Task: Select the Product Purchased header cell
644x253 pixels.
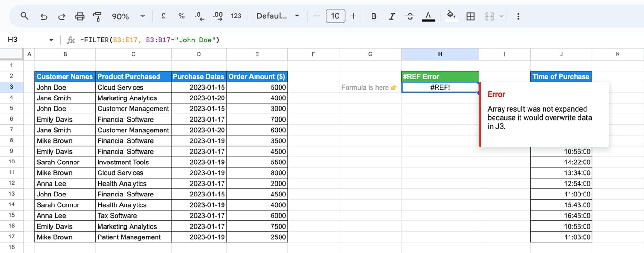Action: [x=133, y=76]
